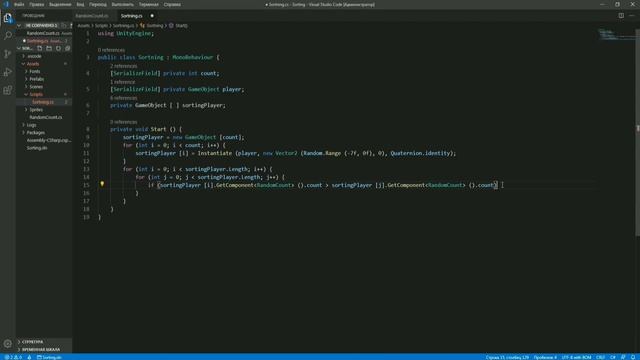
Task: Click the Scripts breadcrumb
Action: point(101,25)
